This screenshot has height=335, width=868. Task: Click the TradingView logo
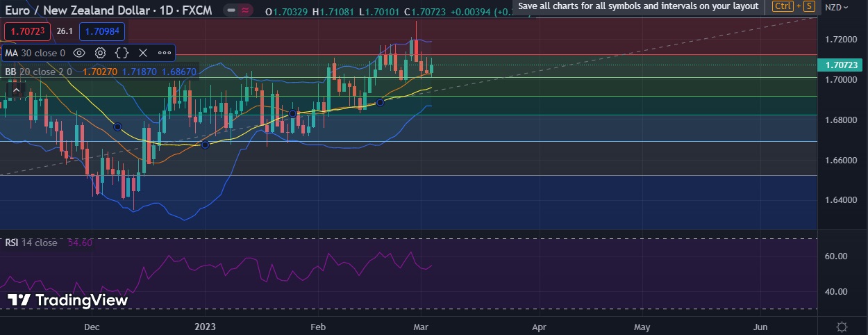(x=68, y=300)
